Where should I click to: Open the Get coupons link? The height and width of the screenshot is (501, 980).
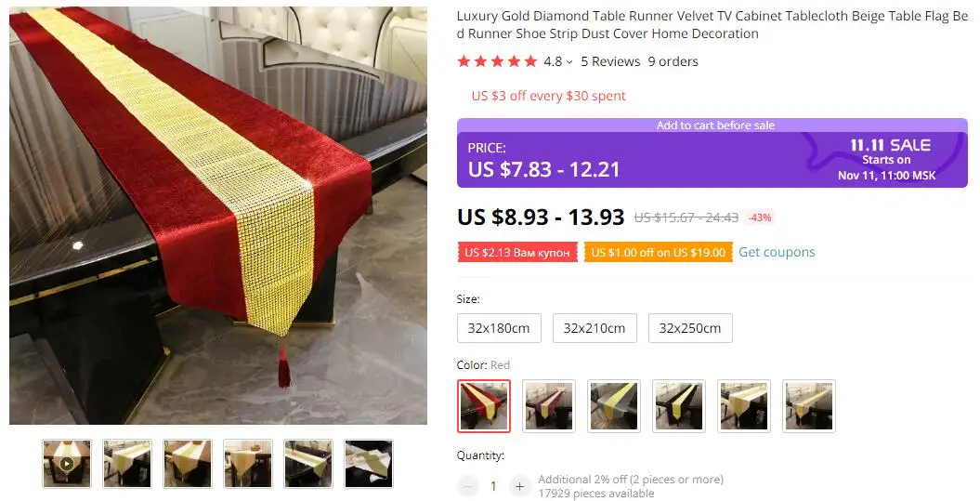point(777,252)
